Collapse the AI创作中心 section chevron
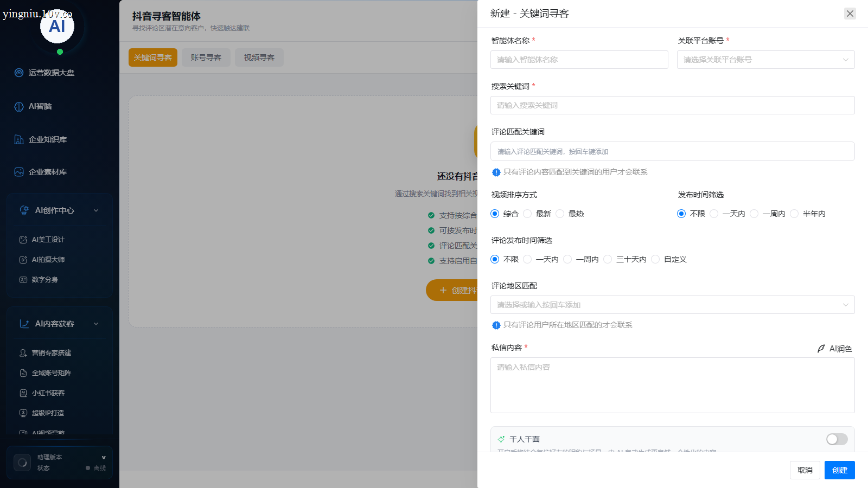 96,210
